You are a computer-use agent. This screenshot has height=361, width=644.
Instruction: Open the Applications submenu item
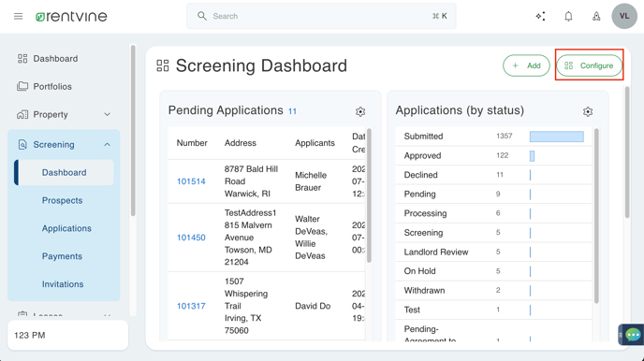(66, 228)
